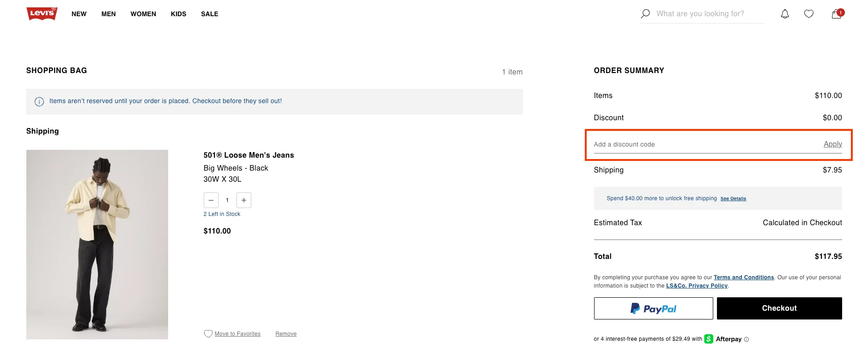Open the MEN menu
This screenshot has height=350, width=868.
click(x=109, y=14)
